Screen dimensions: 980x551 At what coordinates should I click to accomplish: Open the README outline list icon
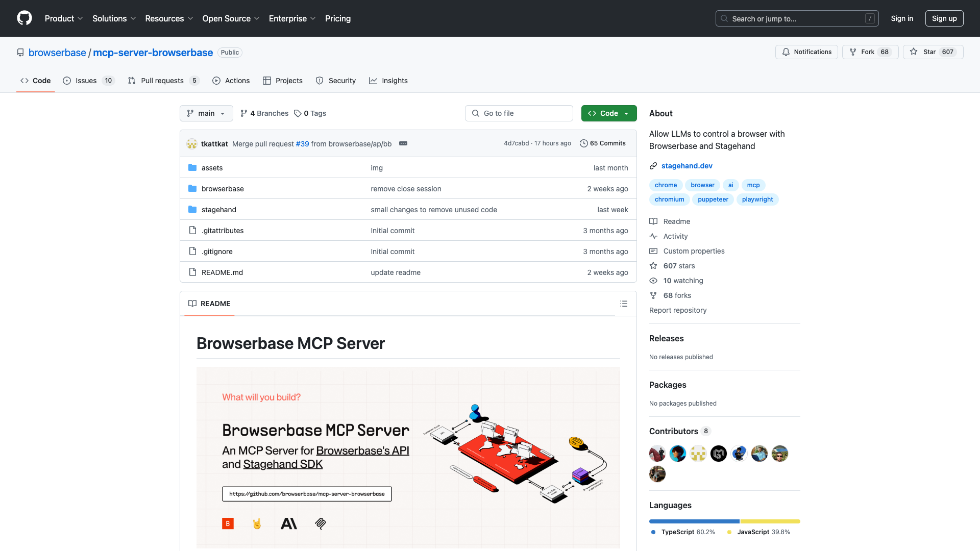click(624, 304)
